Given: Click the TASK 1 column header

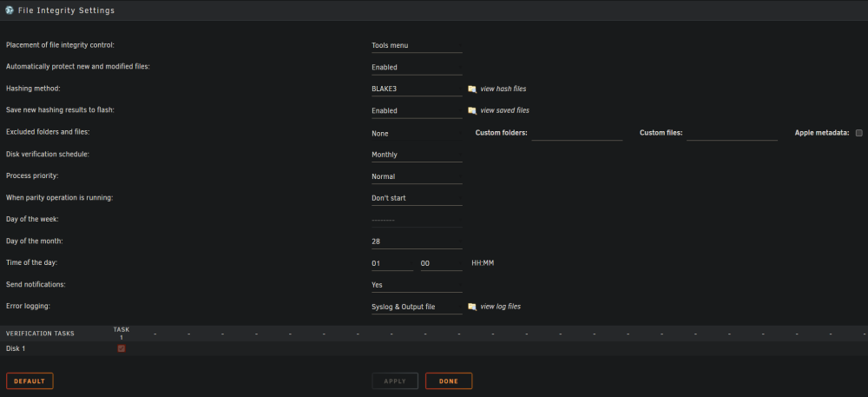Looking at the screenshot, I should (x=122, y=333).
